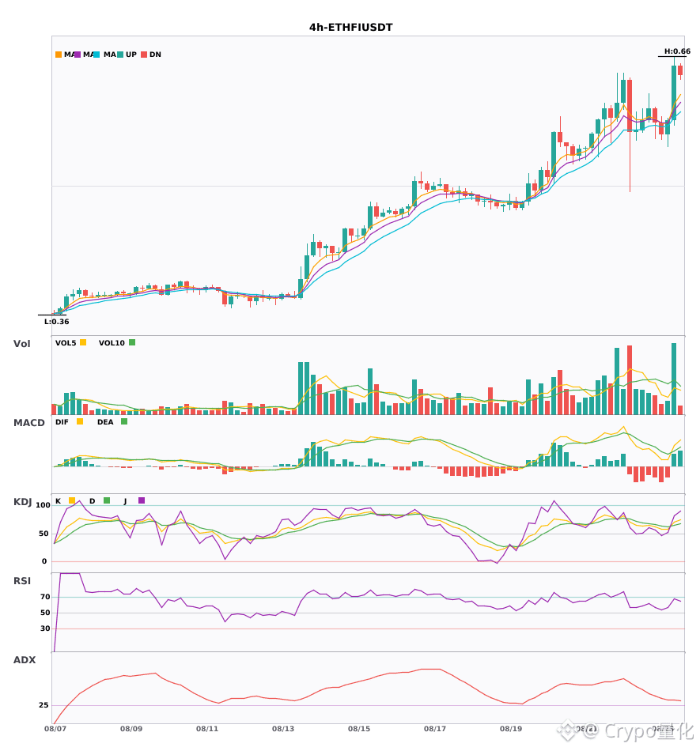
Task: Click the H:0.66 high price label
Action: coord(677,51)
